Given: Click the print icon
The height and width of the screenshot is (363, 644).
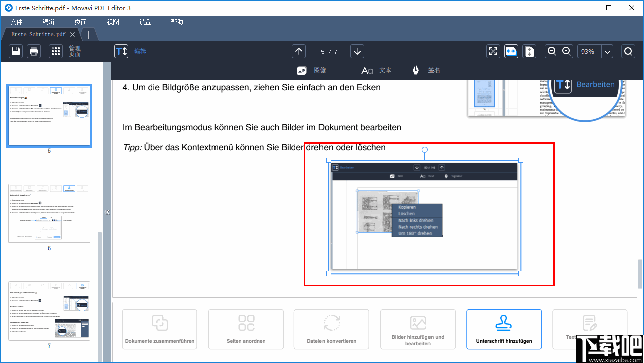Looking at the screenshot, I should (x=33, y=51).
